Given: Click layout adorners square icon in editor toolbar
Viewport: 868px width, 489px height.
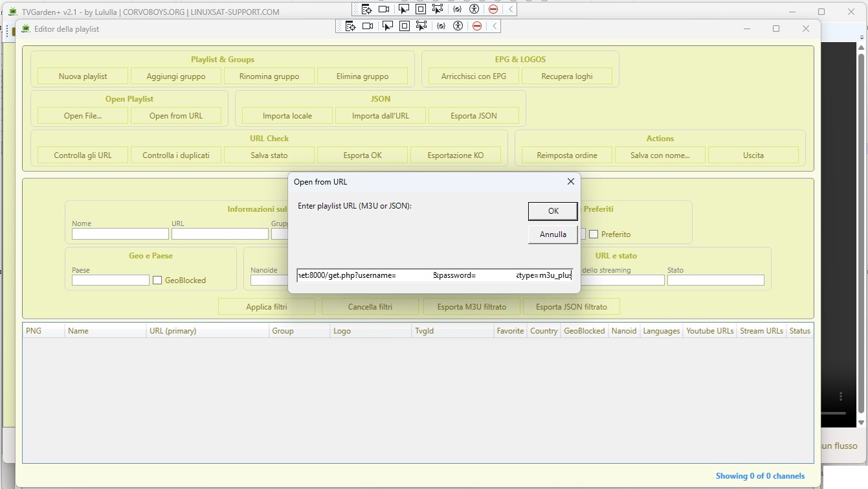Looking at the screenshot, I should [405, 26].
